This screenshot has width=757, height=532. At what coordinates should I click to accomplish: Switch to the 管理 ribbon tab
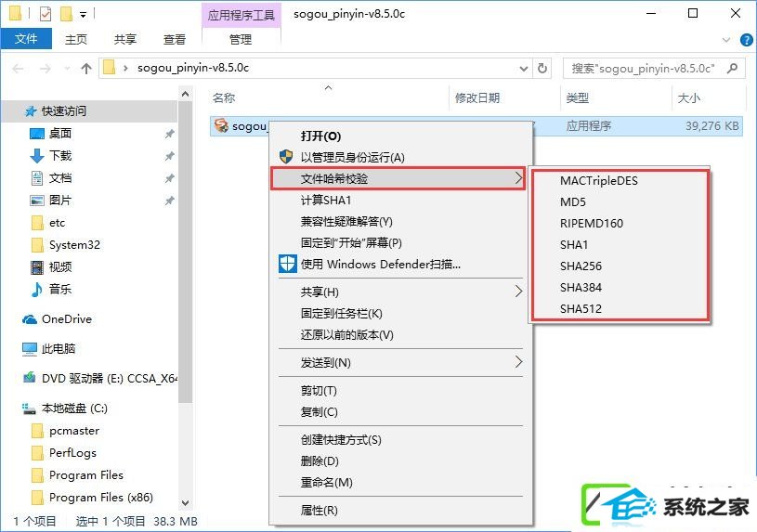click(241, 39)
